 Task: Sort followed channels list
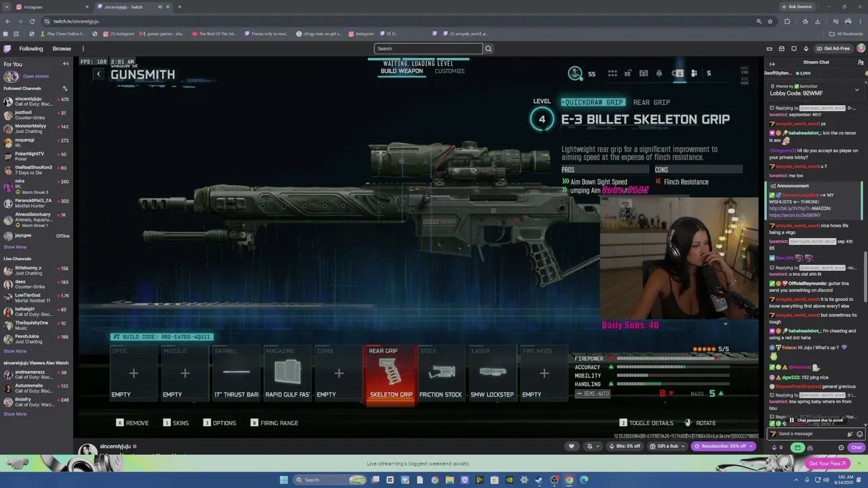65,88
